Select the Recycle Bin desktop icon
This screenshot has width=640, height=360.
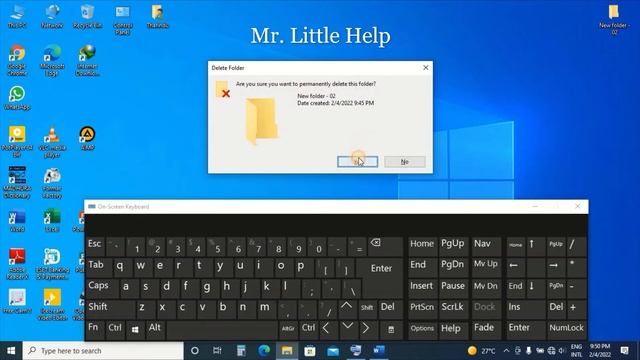point(87,16)
